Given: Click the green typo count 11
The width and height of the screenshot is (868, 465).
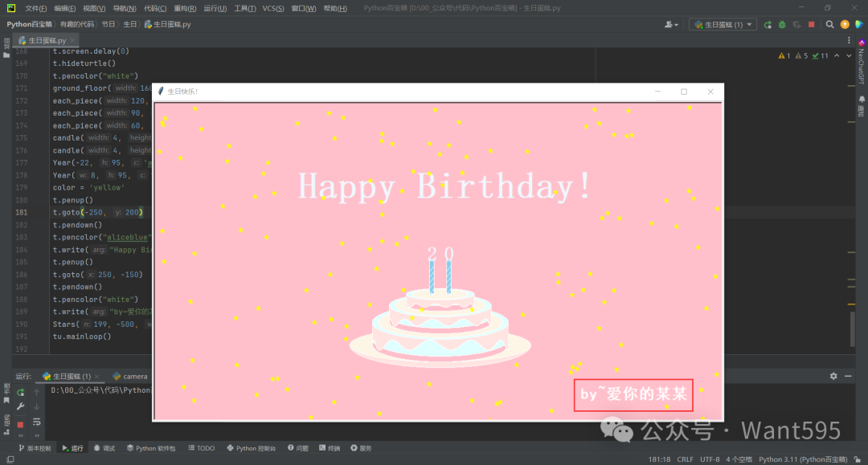Looking at the screenshot, I should [821, 56].
